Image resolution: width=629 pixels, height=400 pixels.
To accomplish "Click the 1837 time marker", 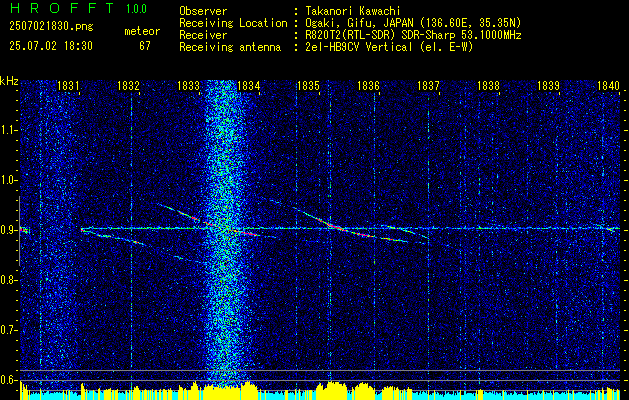I will coord(428,85).
